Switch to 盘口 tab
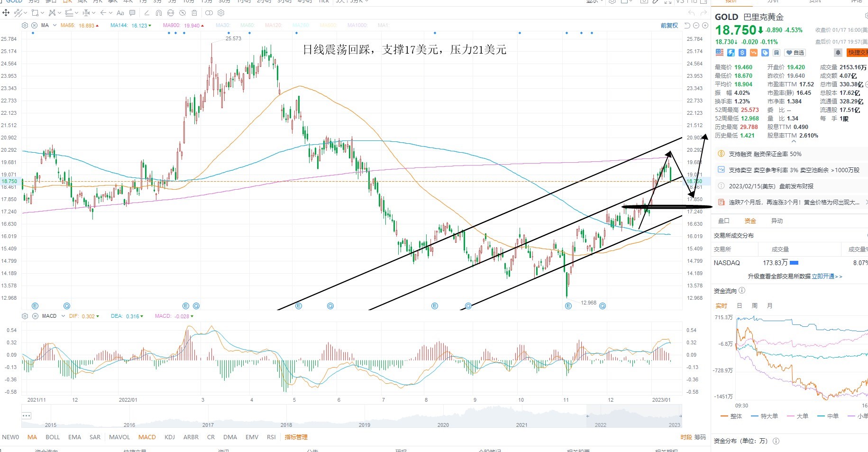The width and height of the screenshot is (868, 452). click(x=724, y=221)
